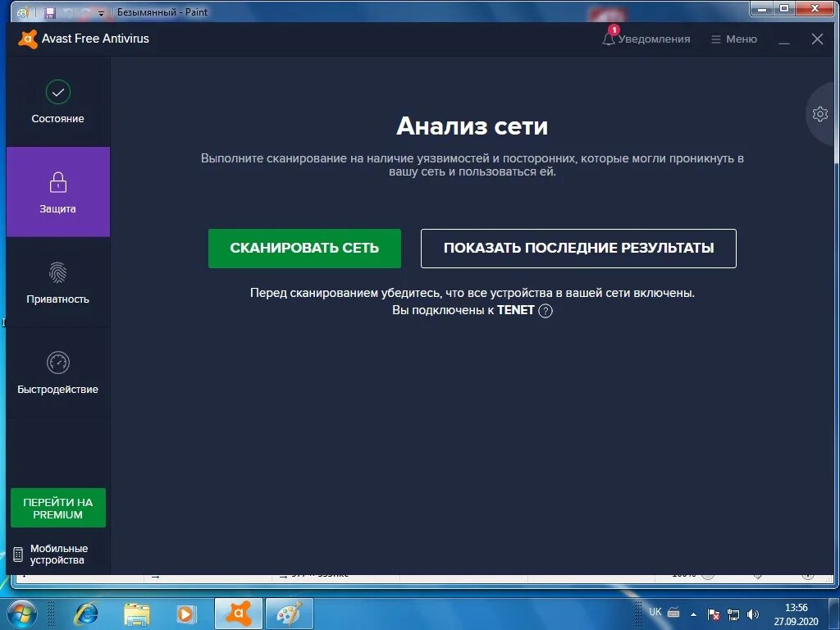Open the network tray icon
The width and height of the screenshot is (840, 630).
coord(733,614)
